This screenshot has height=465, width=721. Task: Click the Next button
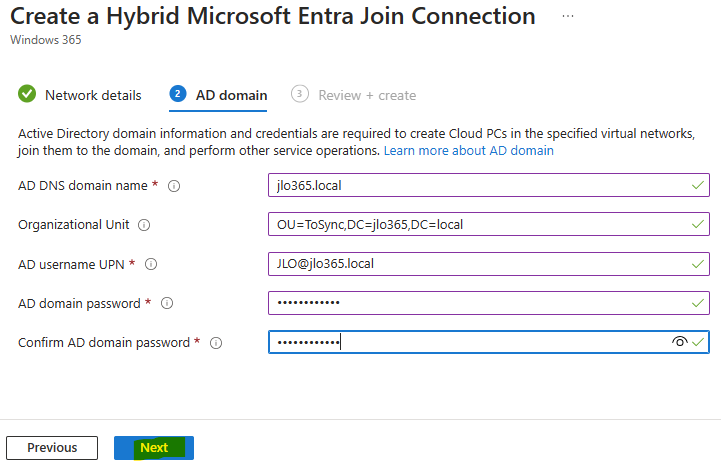click(154, 448)
